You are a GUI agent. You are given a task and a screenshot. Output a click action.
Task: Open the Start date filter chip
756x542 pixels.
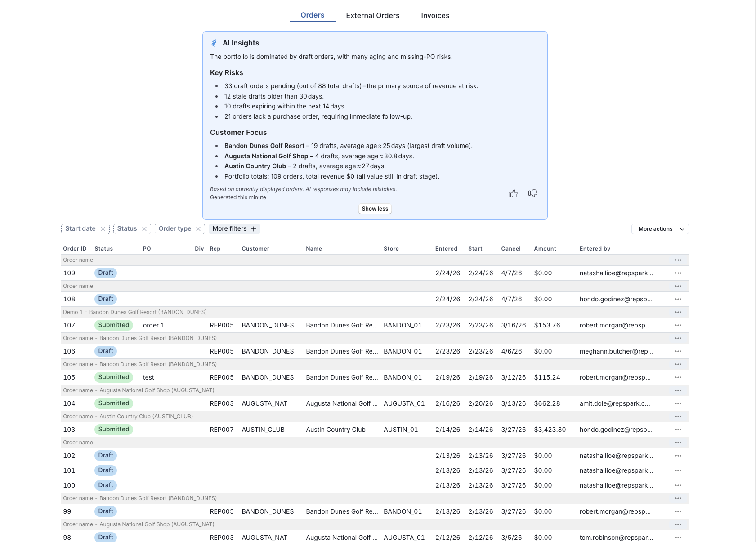pyautogui.click(x=81, y=229)
